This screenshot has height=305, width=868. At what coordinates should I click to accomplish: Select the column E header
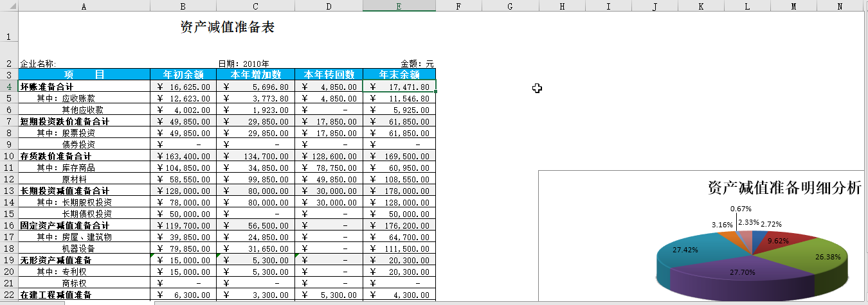tap(399, 6)
